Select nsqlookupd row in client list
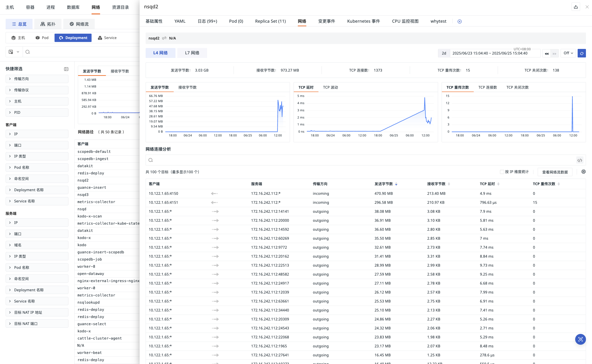The width and height of the screenshot is (592, 364). 107,302
